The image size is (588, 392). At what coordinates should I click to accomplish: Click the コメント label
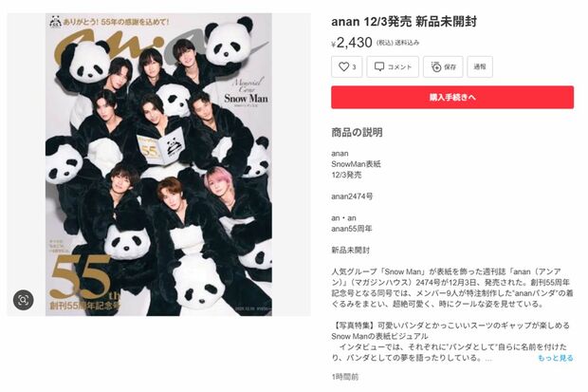(x=399, y=66)
